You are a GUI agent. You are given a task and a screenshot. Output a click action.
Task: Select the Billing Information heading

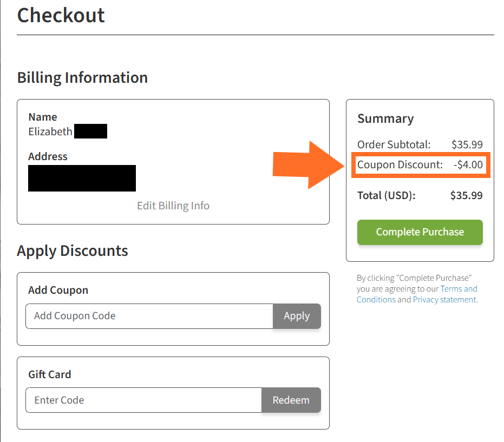point(82,77)
